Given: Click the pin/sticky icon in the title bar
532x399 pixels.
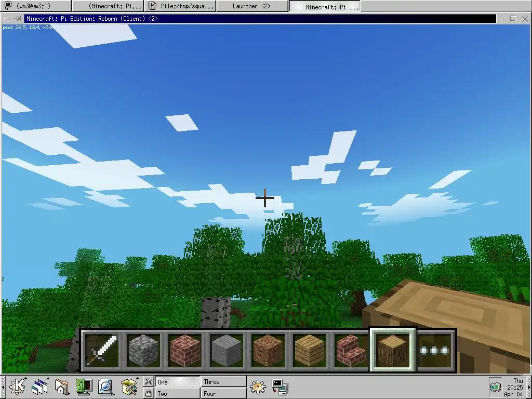Looking at the screenshot, I should (18, 18).
